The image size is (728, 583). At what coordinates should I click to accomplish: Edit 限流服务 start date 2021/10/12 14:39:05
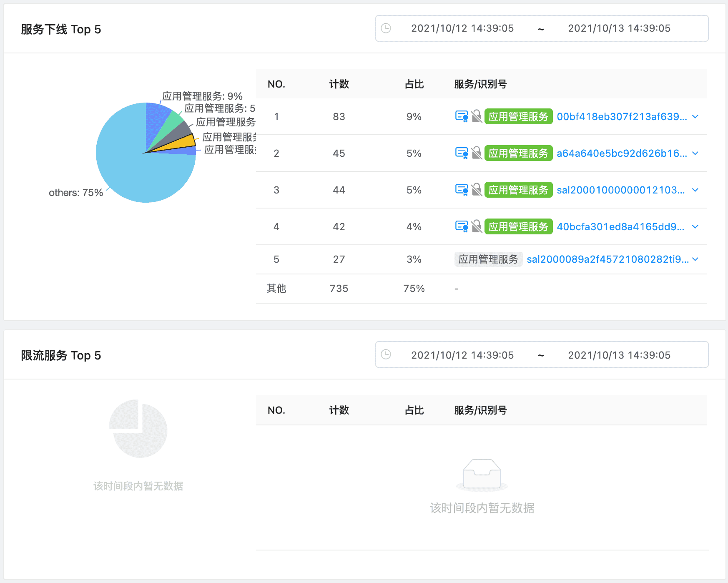click(x=462, y=355)
